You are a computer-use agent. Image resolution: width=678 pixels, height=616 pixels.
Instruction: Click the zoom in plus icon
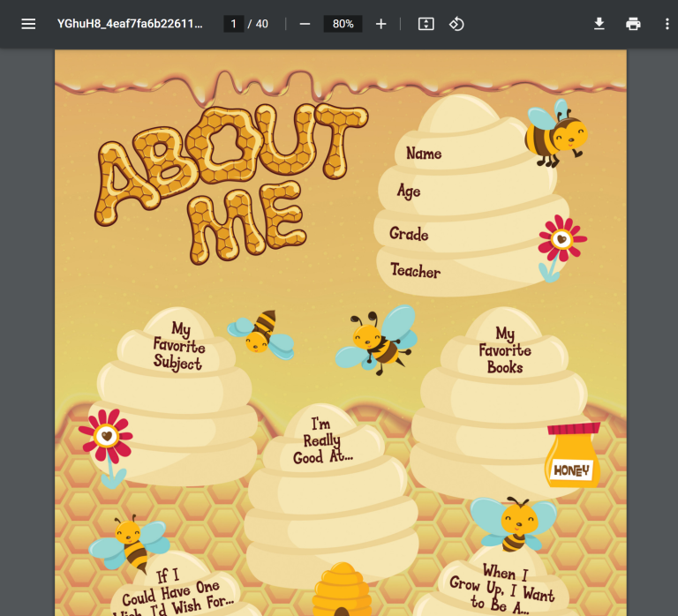click(x=380, y=24)
